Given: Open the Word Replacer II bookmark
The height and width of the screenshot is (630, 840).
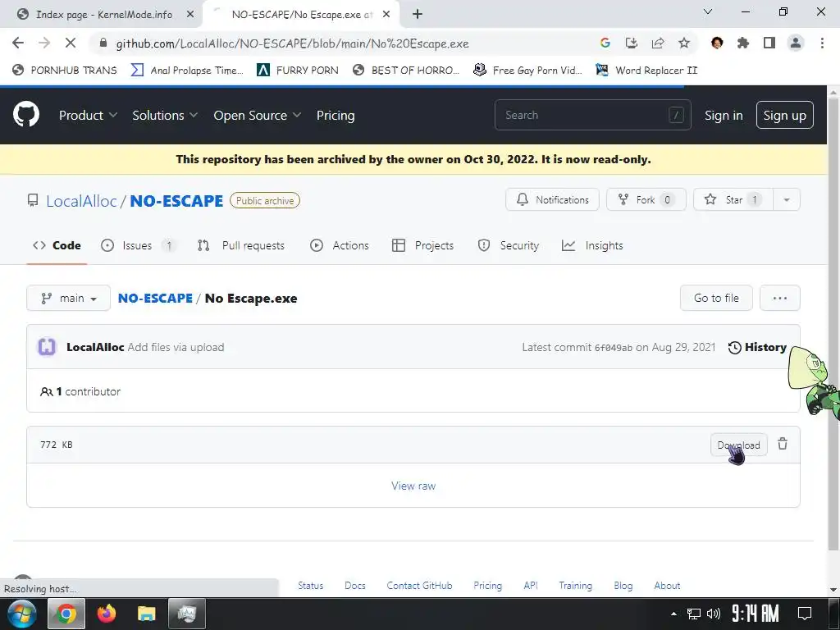Looking at the screenshot, I should coord(646,71).
